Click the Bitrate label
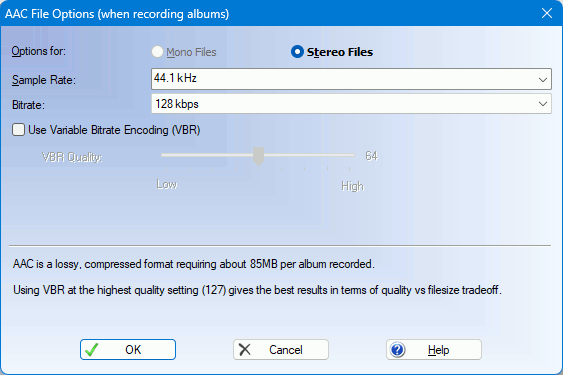Image resolution: width=563 pixels, height=375 pixels. click(28, 105)
